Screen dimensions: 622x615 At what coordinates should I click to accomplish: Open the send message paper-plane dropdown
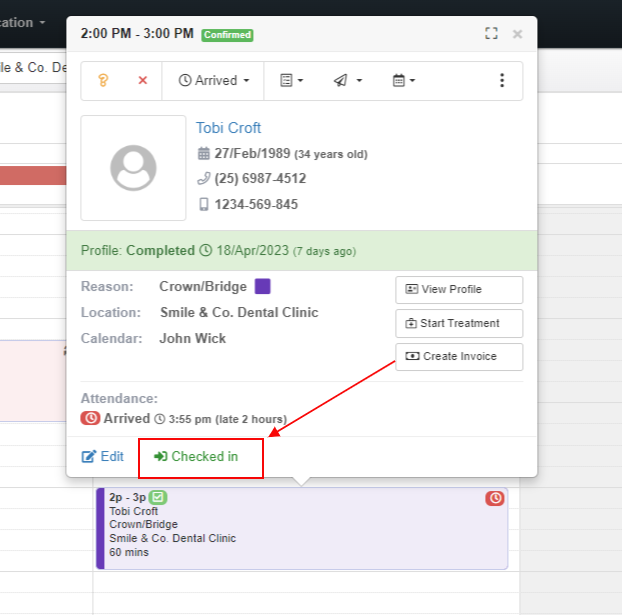pos(347,81)
